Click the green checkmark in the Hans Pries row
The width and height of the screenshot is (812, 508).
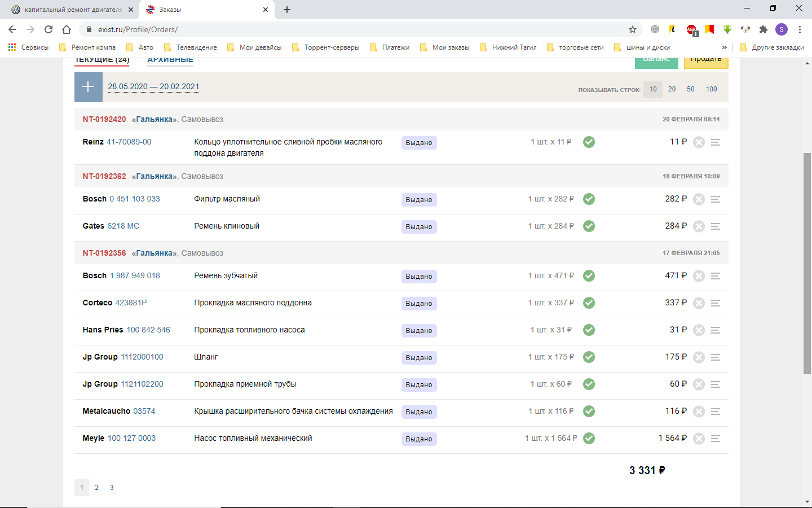589,330
